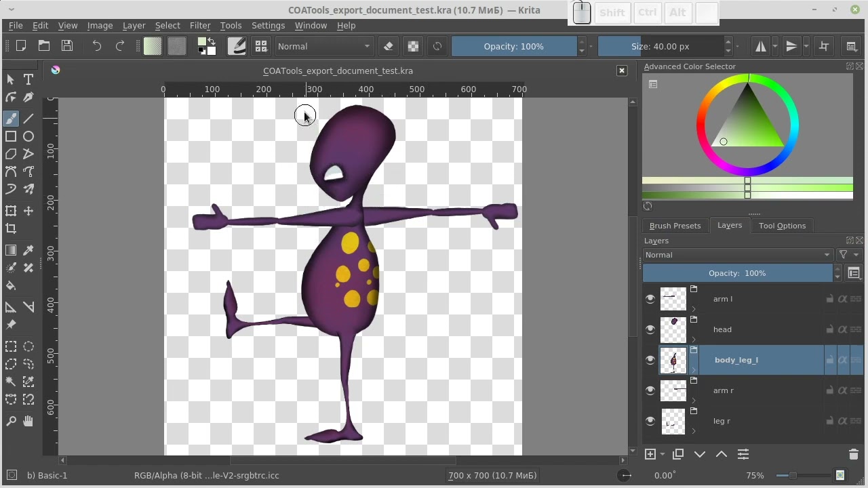Delete layer using the trash icon
This screenshot has width=868, height=488.
click(853, 454)
